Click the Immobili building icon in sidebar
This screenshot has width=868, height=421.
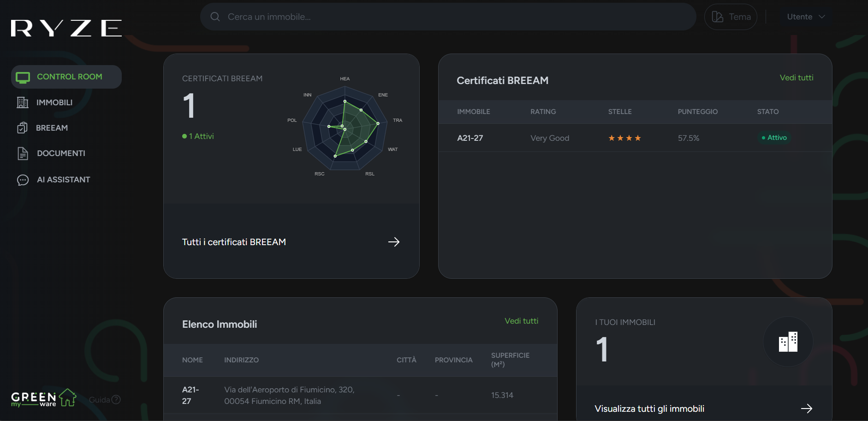[x=23, y=102]
